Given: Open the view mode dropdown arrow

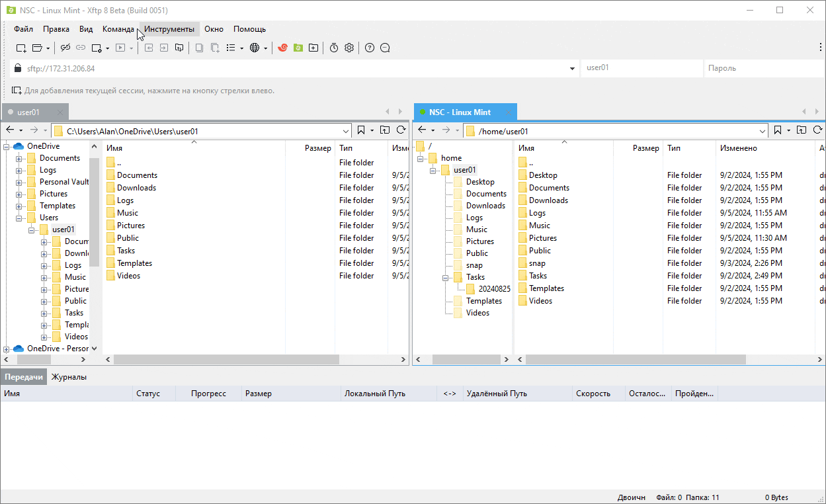Looking at the screenshot, I should (x=242, y=48).
